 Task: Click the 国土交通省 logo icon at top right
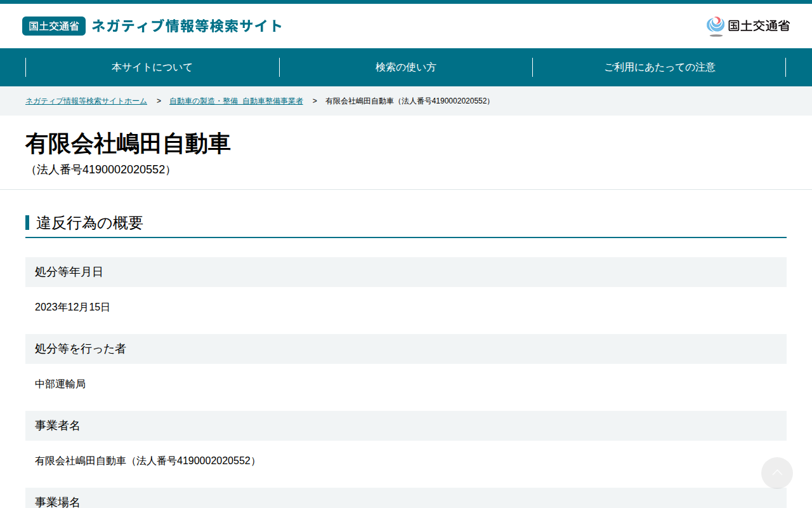(748, 26)
